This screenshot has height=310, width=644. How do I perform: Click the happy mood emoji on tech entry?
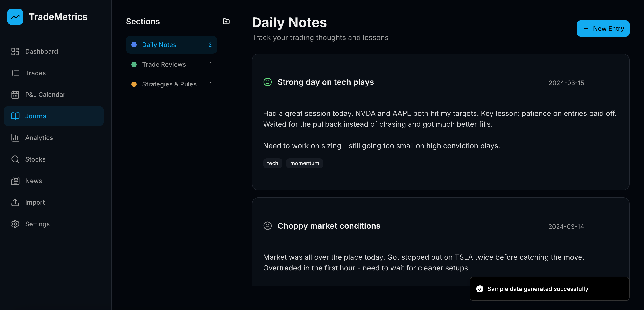(267, 82)
